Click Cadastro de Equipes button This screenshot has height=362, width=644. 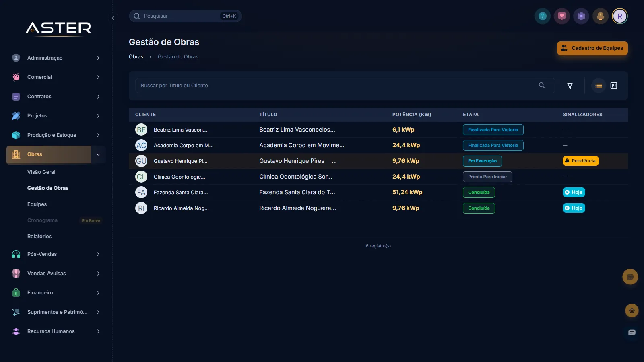coord(592,48)
